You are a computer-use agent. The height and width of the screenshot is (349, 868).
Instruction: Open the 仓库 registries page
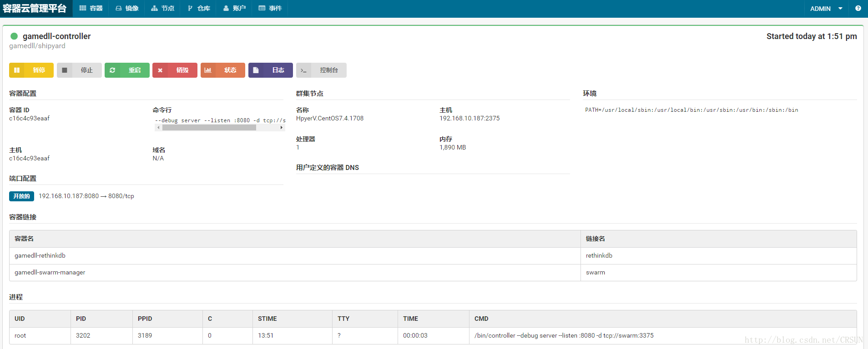click(x=199, y=8)
